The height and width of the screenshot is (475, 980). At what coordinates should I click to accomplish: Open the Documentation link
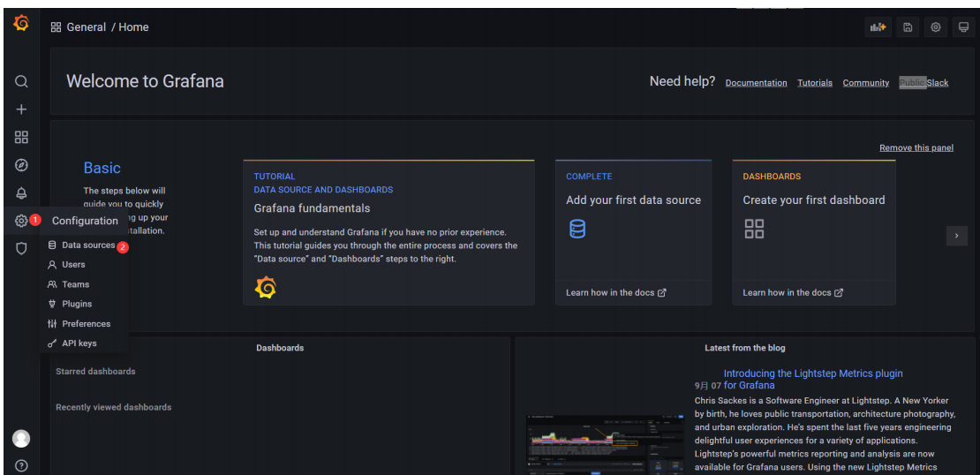(757, 82)
